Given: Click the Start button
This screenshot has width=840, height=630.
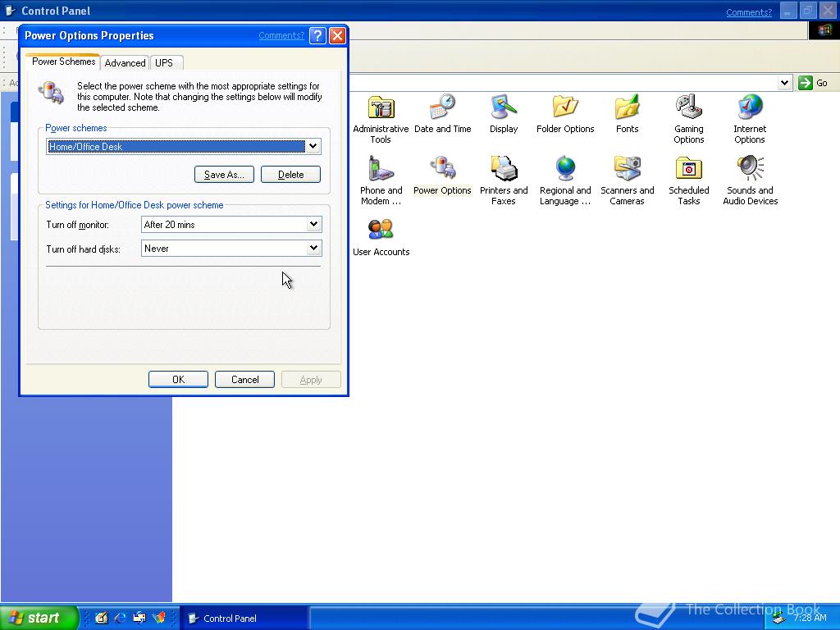Looking at the screenshot, I should click(39, 618).
